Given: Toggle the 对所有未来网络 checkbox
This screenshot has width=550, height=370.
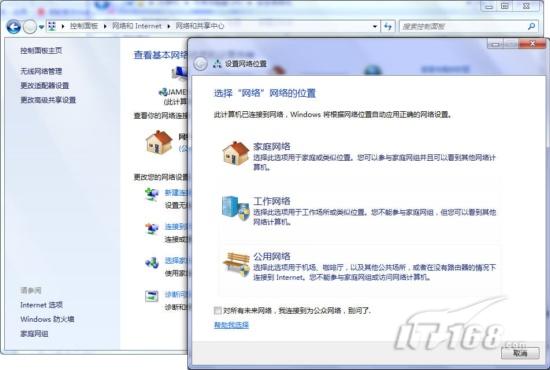Looking at the screenshot, I should [217, 310].
